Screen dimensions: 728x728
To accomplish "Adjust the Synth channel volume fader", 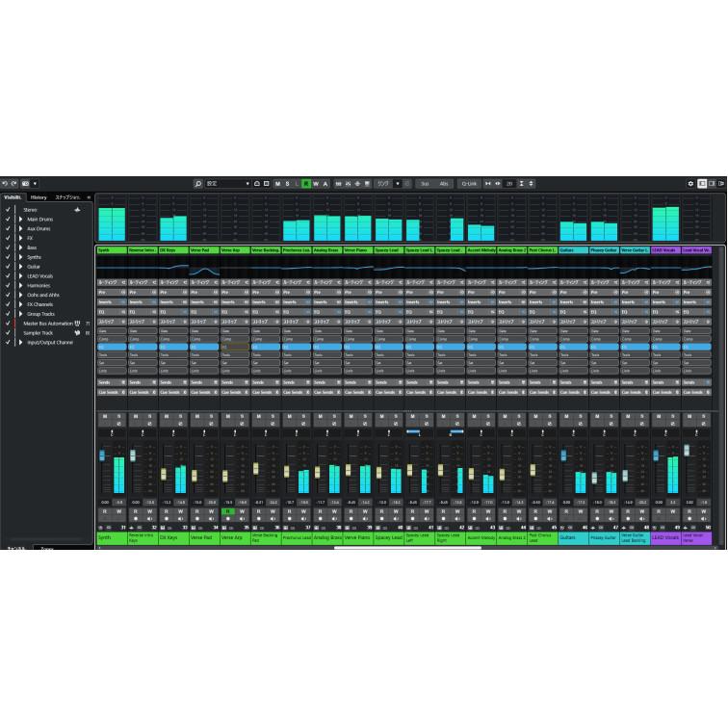I will point(102,455).
